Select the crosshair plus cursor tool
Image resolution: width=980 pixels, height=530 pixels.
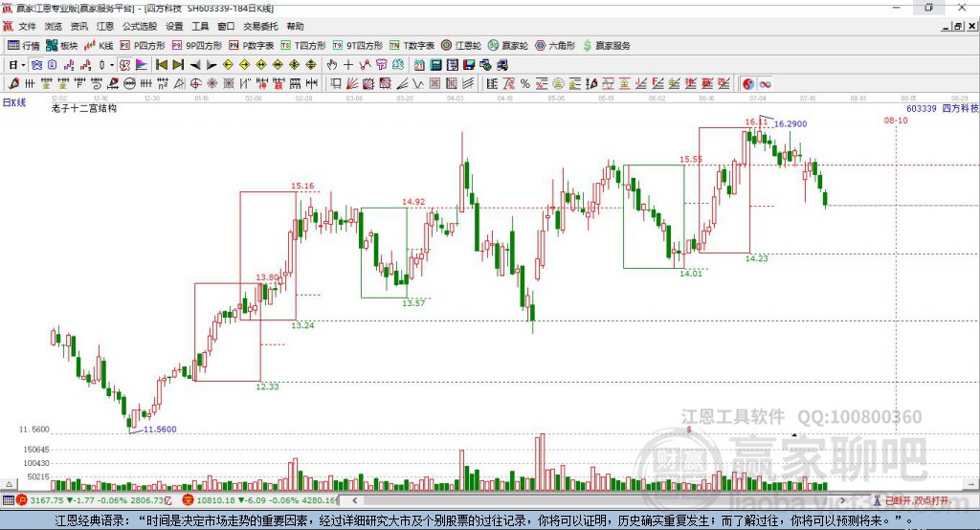[x=348, y=65]
